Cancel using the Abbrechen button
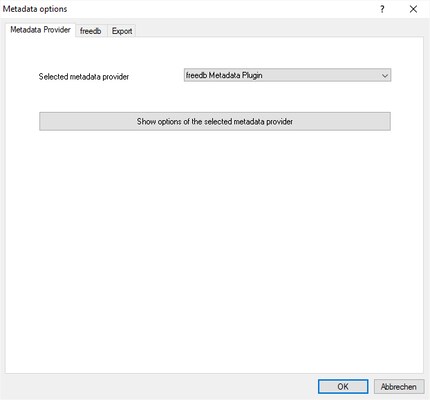Screen dimensions: 430x400 point(399,387)
